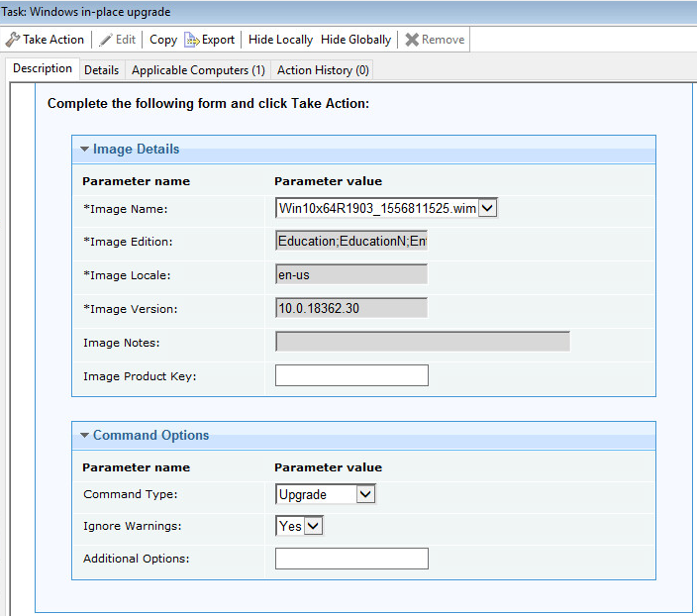Screen dimensions: 697x616
Task: Click the Image Details heading text
Action: click(136, 149)
